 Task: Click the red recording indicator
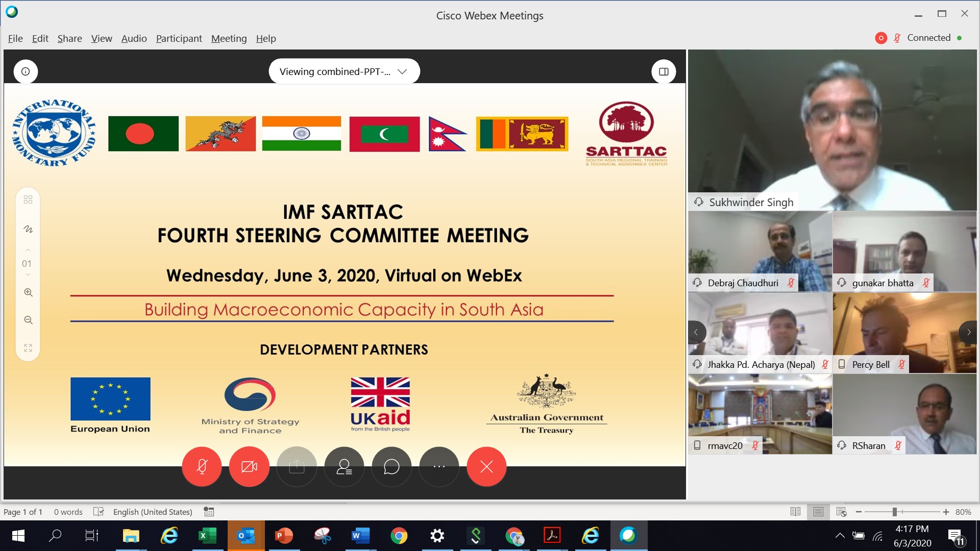pyautogui.click(x=880, y=38)
